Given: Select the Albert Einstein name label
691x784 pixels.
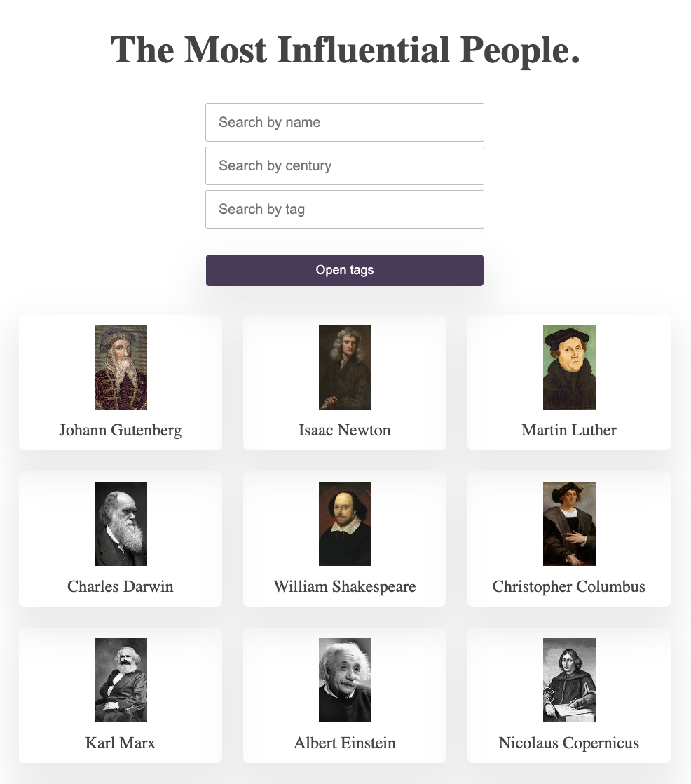Looking at the screenshot, I should [345, 743].
